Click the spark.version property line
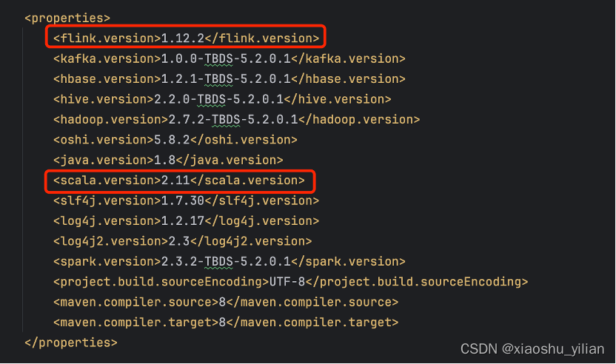 point(229,261)
